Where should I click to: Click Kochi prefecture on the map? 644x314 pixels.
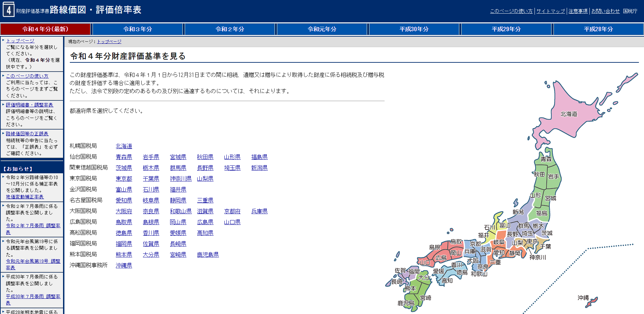[447, 280]
